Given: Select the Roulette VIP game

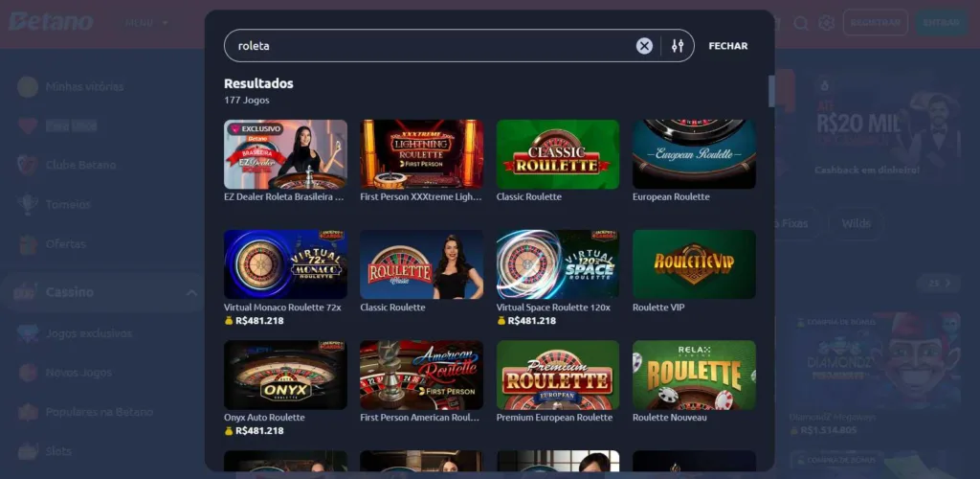Looking at the screenshot, I should coord(694,264).
